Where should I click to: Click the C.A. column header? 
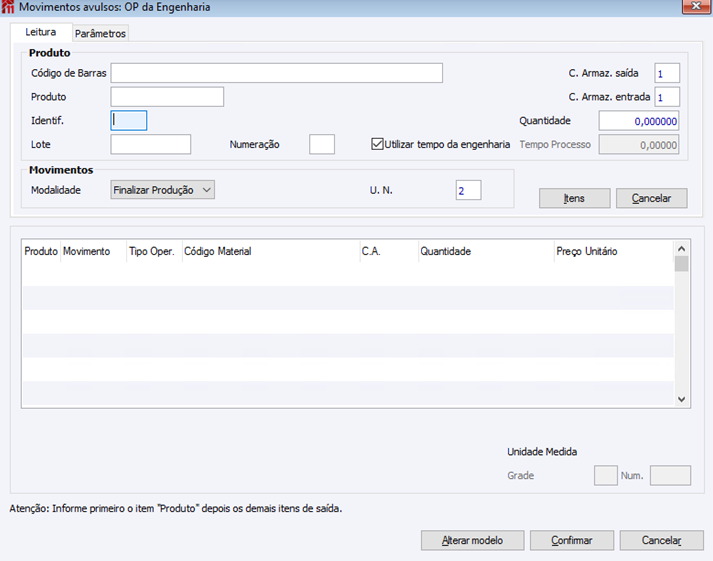pyautogui.click(x=389, y=251)
